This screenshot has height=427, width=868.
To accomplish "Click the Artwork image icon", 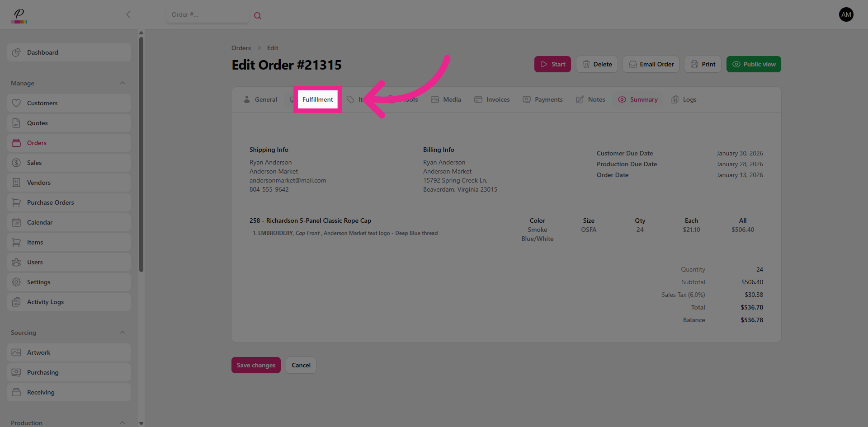I will click(x=16, y=352).
